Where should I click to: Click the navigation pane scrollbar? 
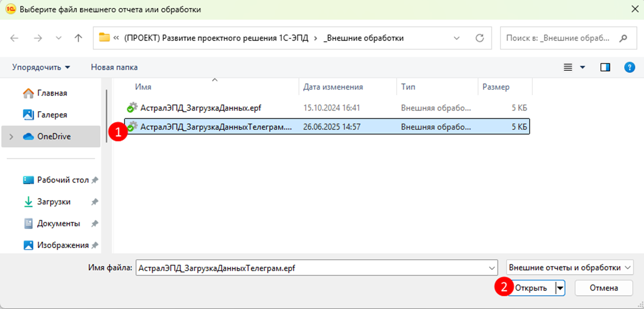[107, 116]
